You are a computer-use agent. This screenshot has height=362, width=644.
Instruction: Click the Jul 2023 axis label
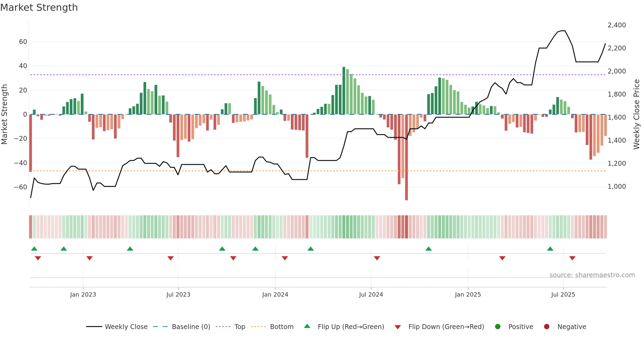[178, 295]
